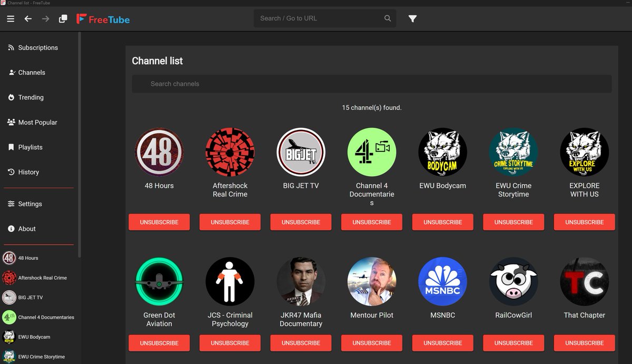Unsubscribe from 48 Hours

[x=159, y=222]
